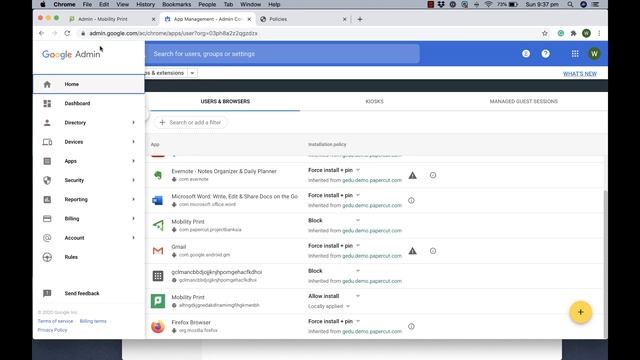Expand the Directory submenu arrow
The width and height of the screenshot is (640, 360).
click(x=133, y=122)
